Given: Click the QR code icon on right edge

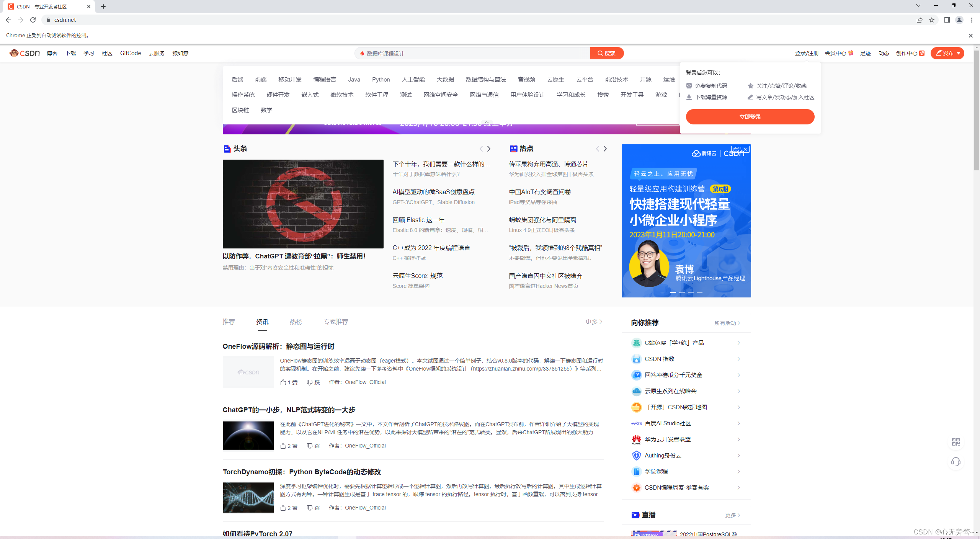Looking at the screenshot, I should point(955,442).
